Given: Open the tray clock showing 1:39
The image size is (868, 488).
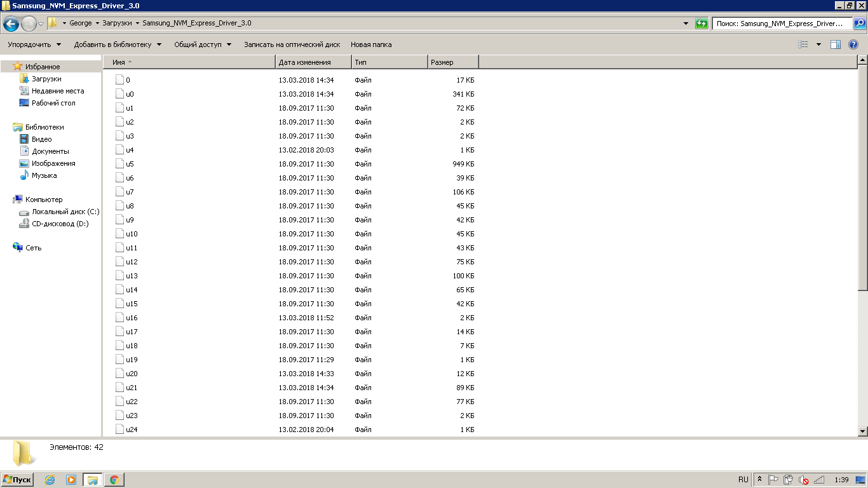Looking at the screenshot, I should pyautogui.click(x=842, y=480).
